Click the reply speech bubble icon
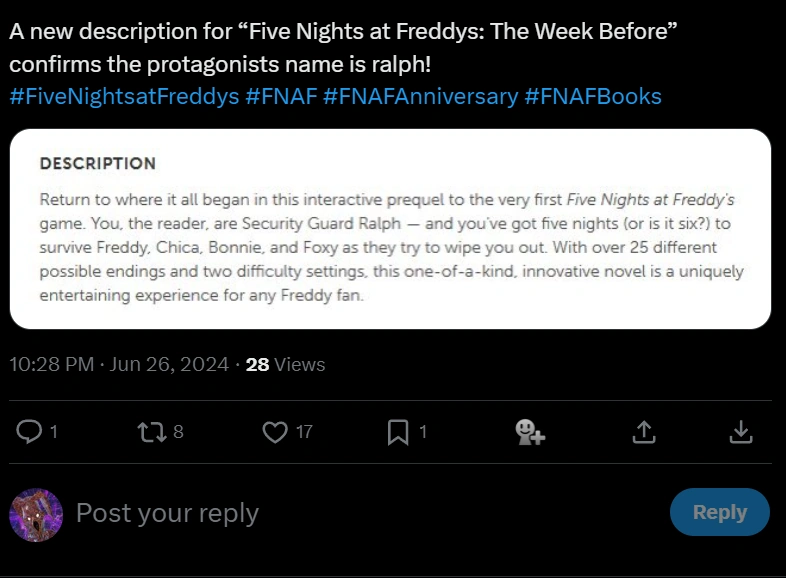 31,431
